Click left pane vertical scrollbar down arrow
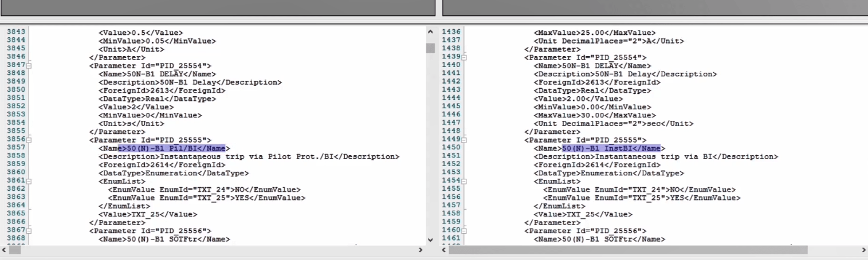 point(430,239)
